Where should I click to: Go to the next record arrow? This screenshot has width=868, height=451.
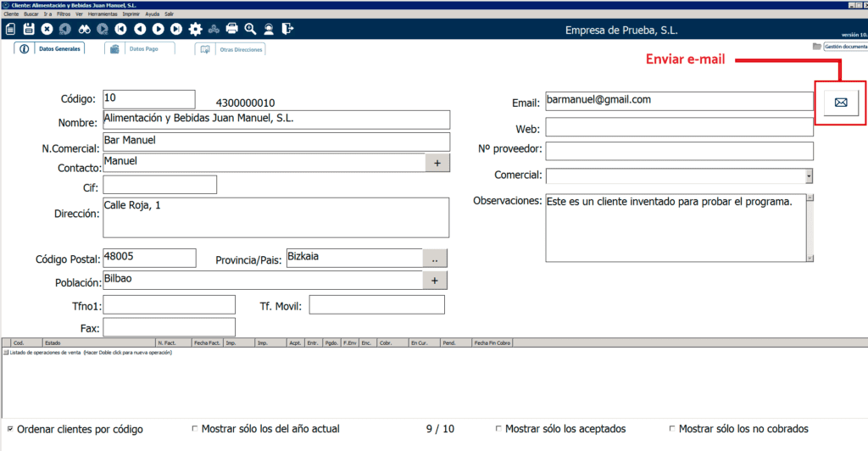tap(158, 29)
